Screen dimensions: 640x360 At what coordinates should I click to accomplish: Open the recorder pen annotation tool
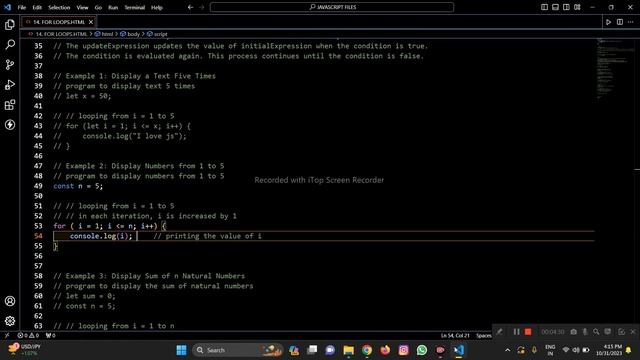click(x=500, y=332)
